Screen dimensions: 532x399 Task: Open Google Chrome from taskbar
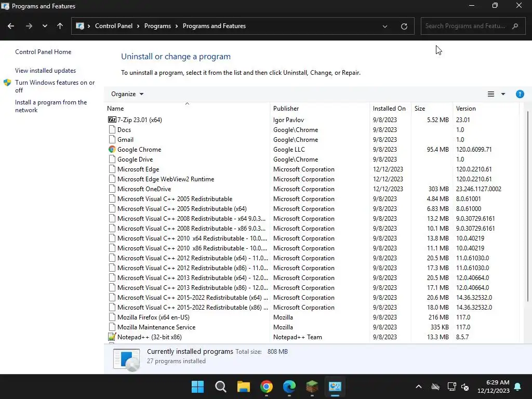click(267, 387)
